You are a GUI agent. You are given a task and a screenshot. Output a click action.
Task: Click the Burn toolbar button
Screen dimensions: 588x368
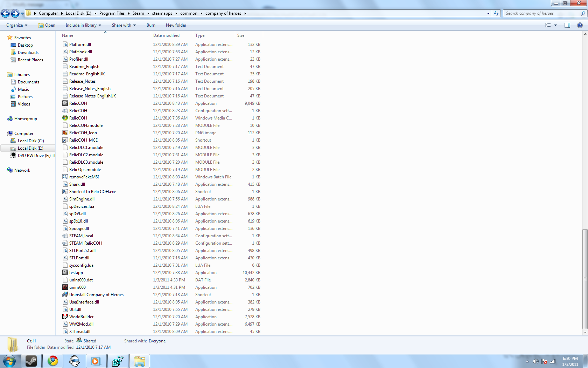point(151,25)
